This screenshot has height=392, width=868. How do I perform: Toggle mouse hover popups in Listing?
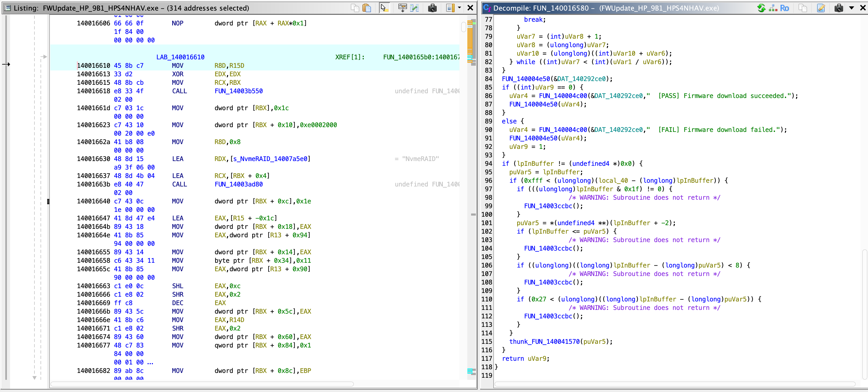pyautogui.click(x=384, y=8)
